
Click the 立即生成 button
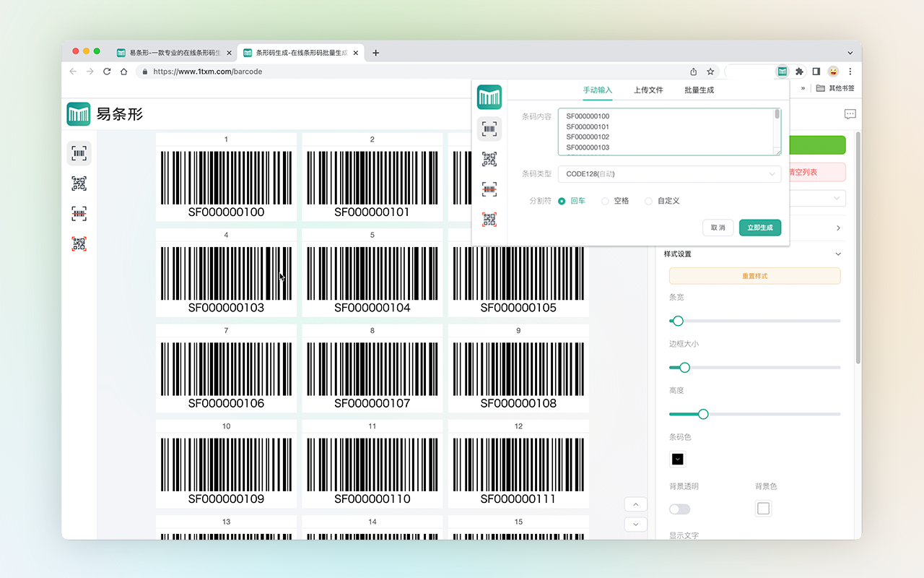[759, 228]
